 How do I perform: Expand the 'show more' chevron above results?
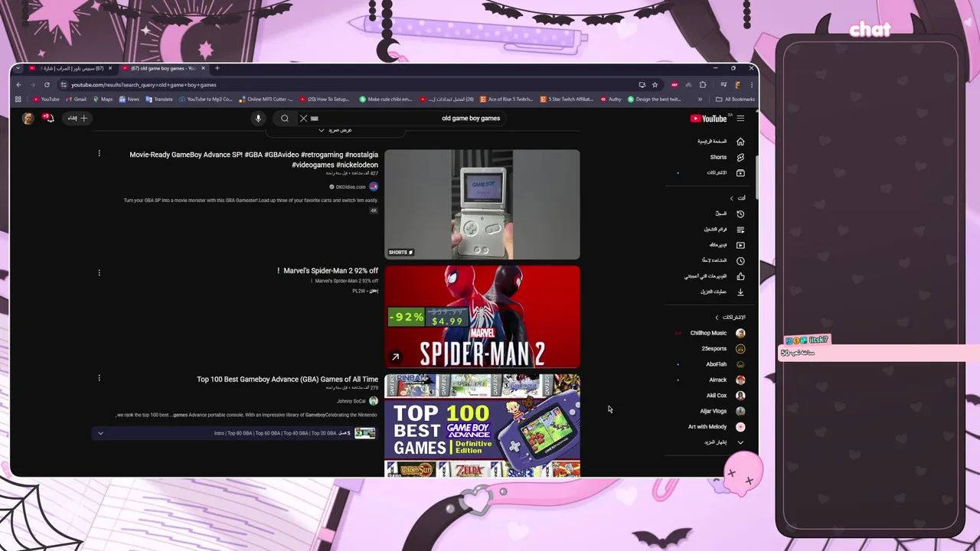click(x=321, y=130)
